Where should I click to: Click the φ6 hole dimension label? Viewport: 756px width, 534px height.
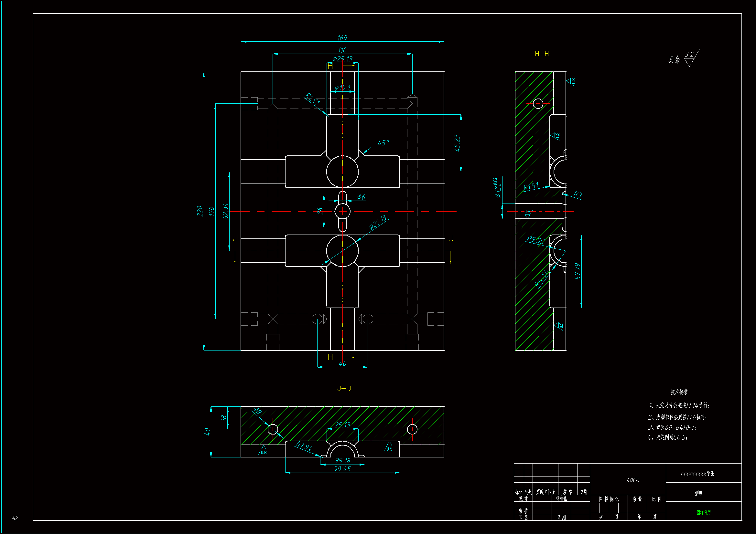point(361,197)
